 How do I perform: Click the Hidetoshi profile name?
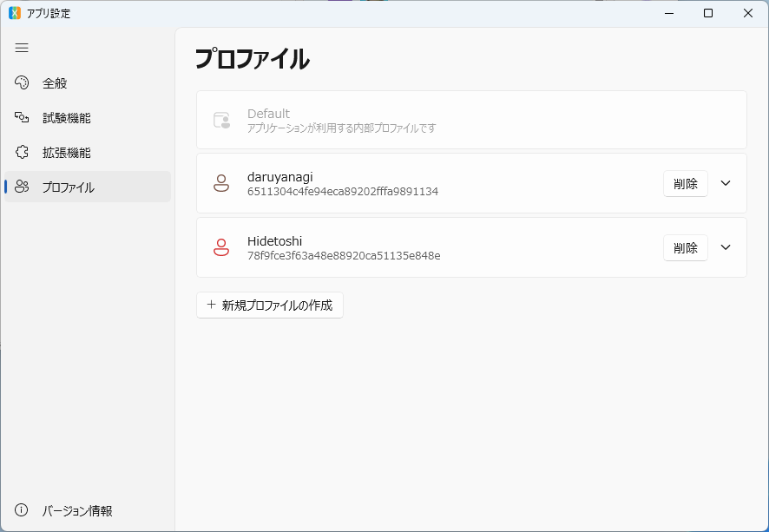(x=274, y=240)
